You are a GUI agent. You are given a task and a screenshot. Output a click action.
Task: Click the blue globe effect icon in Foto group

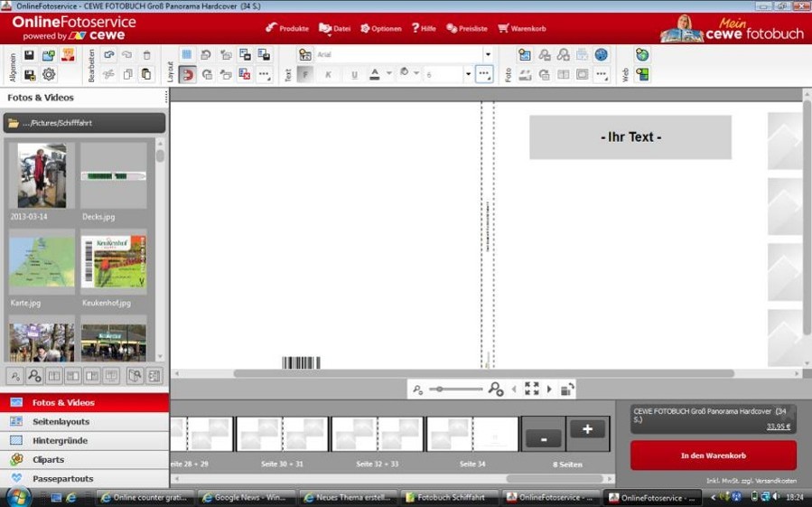tap(601, 54)
